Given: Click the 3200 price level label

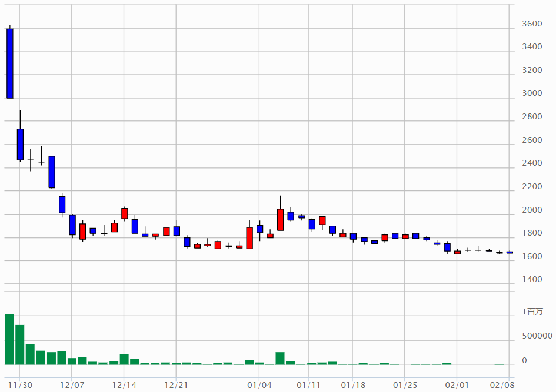Looking at the screenshot, I should click(x=532, y=70).
